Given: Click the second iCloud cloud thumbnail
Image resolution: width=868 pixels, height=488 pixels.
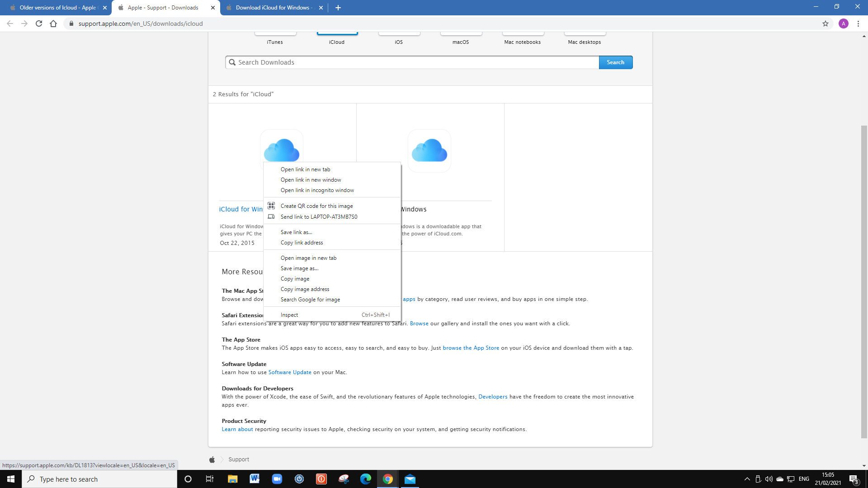Looking at the screenshot, I should tap(429, 150).
